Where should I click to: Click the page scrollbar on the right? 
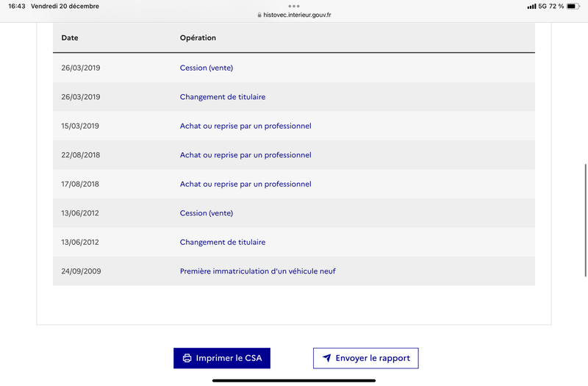[585, 220]
